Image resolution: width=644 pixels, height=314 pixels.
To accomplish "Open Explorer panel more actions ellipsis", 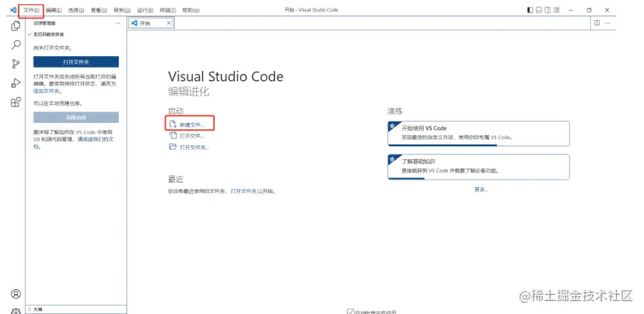I will click(117, 23).
